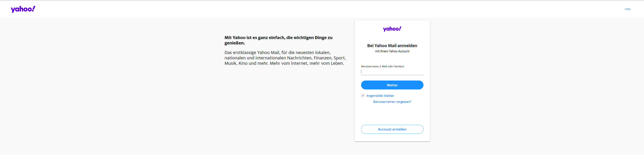Open the Hilfe link
The width and height of the screenshot is (644, 155).
coord(627,9)
